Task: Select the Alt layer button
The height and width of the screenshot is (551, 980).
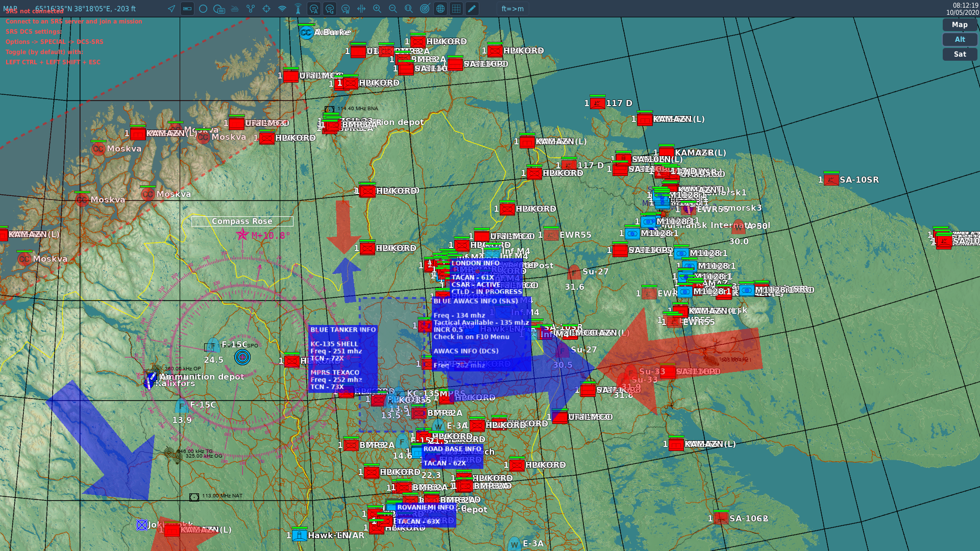Action: [960, 39]
